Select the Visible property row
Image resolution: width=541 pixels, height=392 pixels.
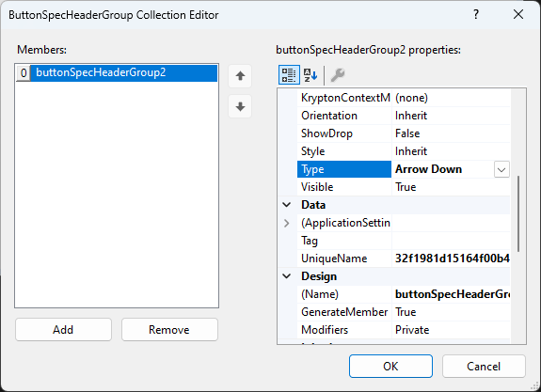[x=404, y=187]
